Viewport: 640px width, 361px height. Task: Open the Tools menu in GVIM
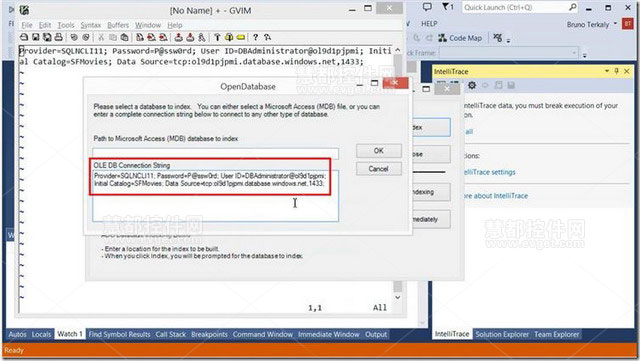point(66,25)
